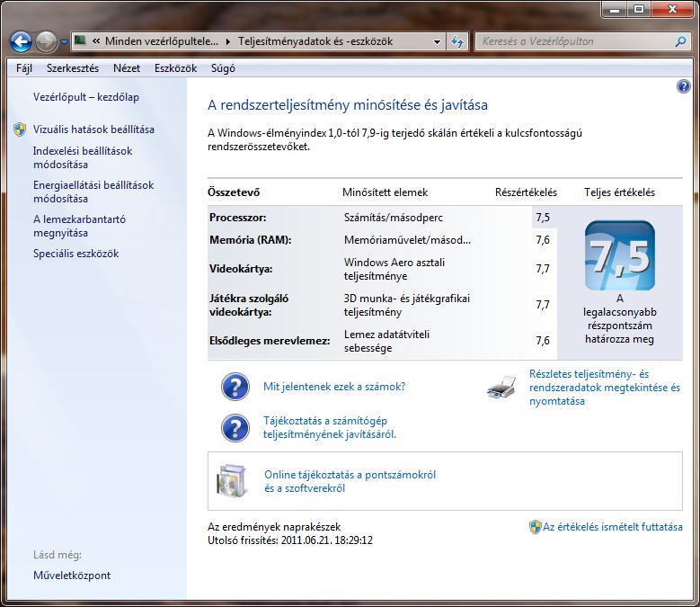Open 'A lemezkarbantartó megnyitása' link

(79, 226)
